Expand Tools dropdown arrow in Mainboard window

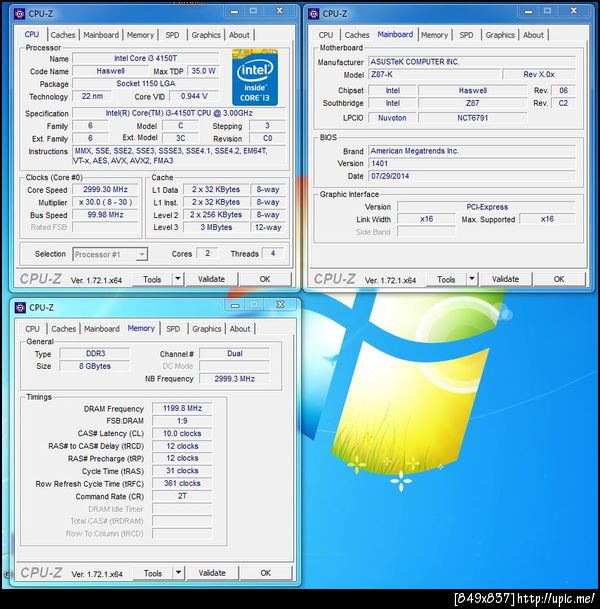tap(472, 279)
